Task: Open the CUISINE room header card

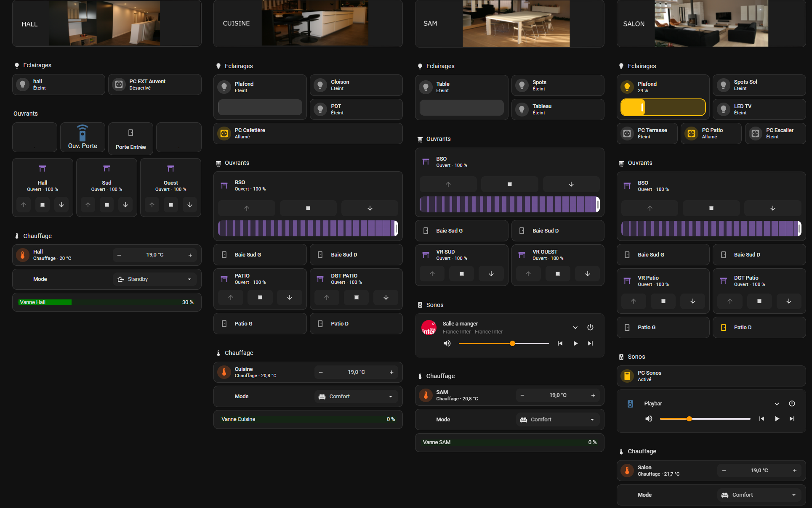Action: pos(308,24)
